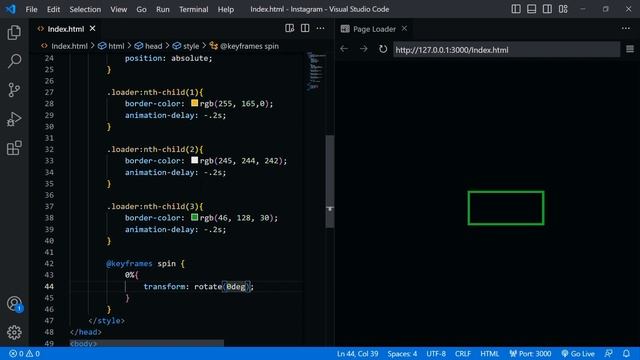This screenshot has width=640, height=360.
Task: Select the Page Loader tab
Action: pyautogui.click(x=374, y=29)
